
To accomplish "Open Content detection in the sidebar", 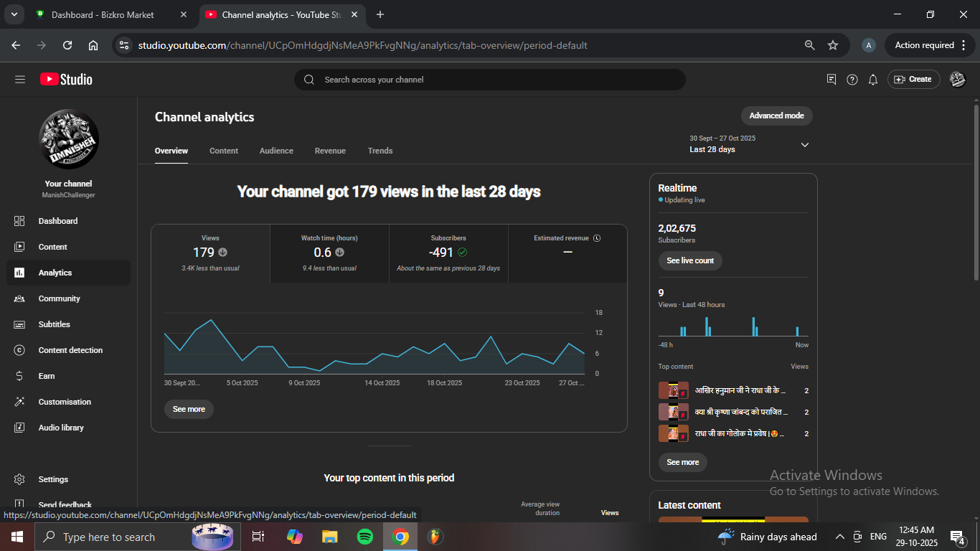I will [x=70, y=350].
